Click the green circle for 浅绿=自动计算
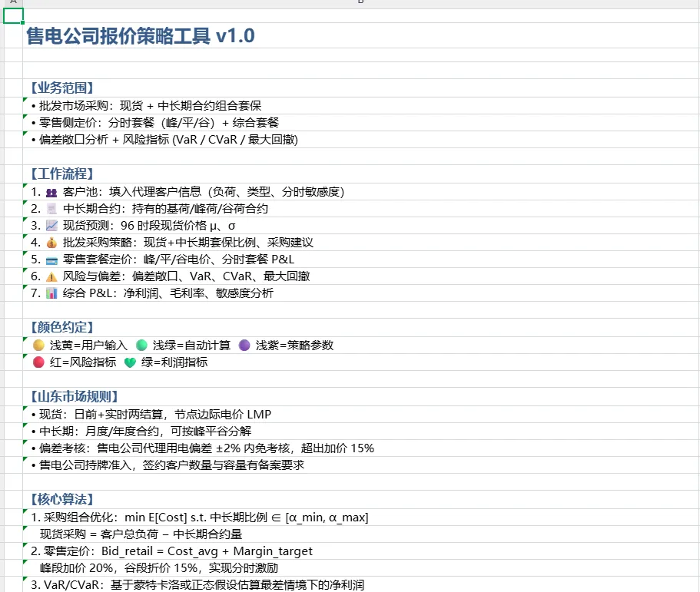The height and width of the screenshot is (592, 700). tap(141, 346)
